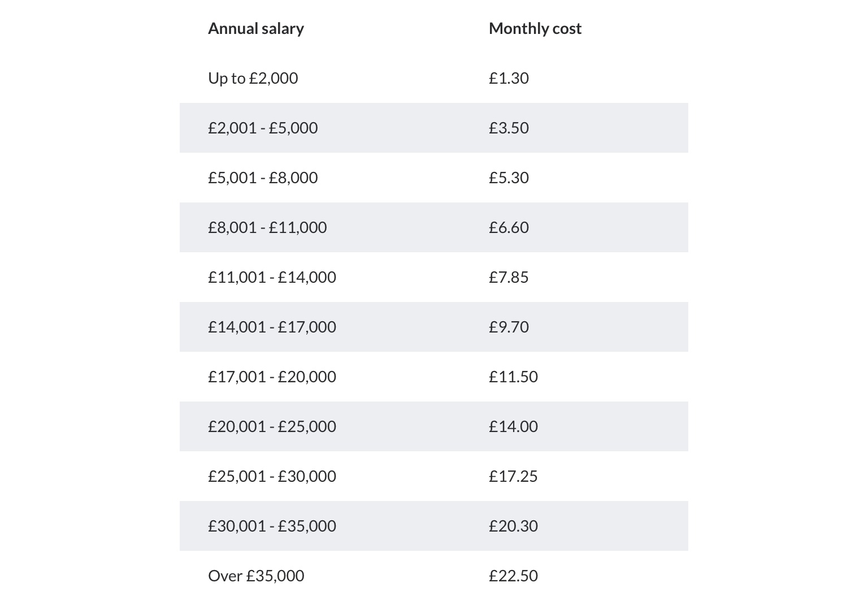
Task: Click the £6.60 monthly cost value
Action: [509, 227]
